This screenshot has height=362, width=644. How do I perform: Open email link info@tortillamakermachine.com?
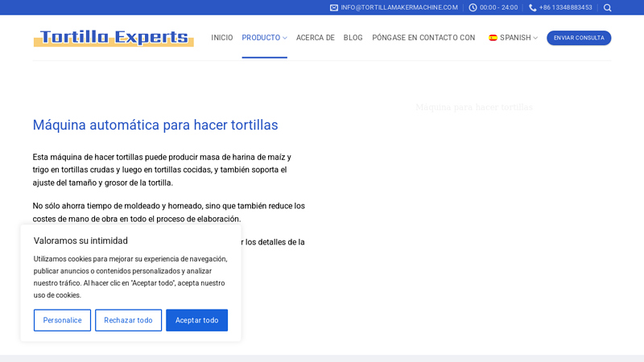point(398,7)
